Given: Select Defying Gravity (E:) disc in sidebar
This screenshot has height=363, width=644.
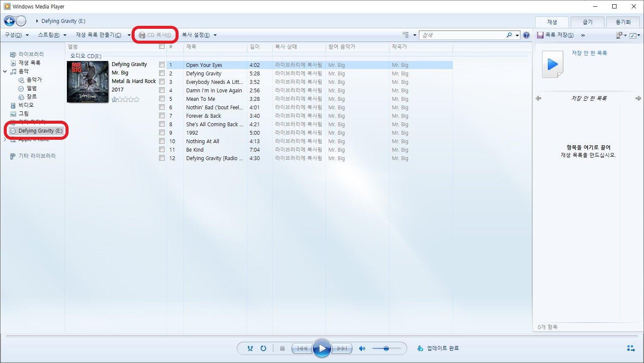Looking at the screenshot, I should pos(36,131).
